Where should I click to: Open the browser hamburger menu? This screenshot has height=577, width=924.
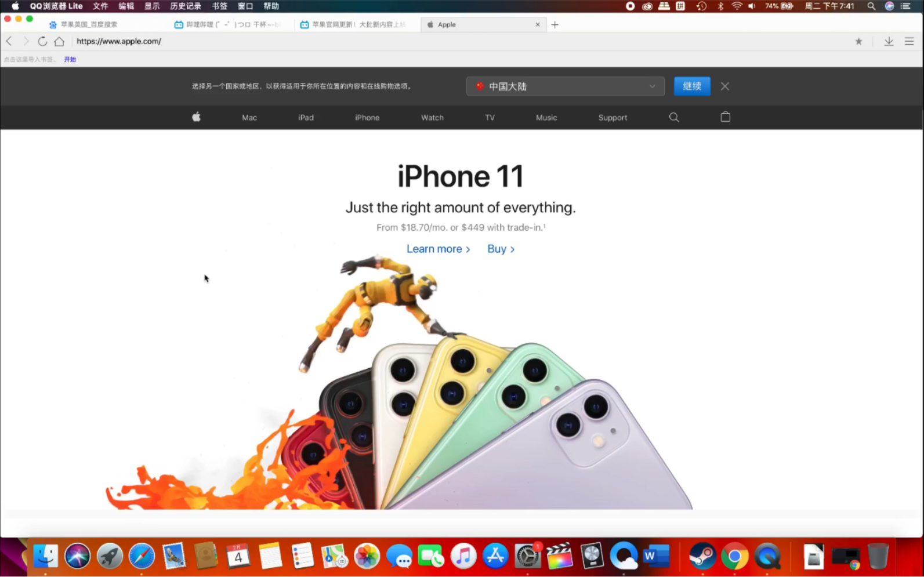[909, 41]
